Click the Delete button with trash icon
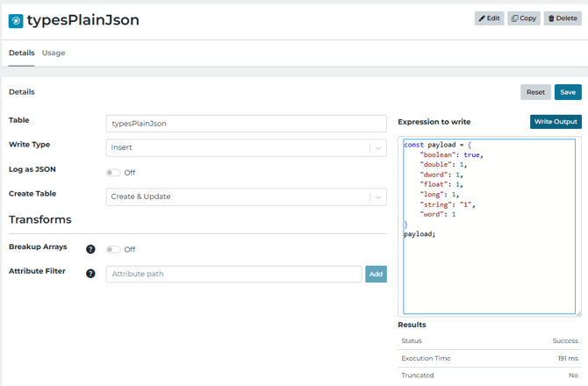This screenshot has height=386, width=588. (563, 18)
